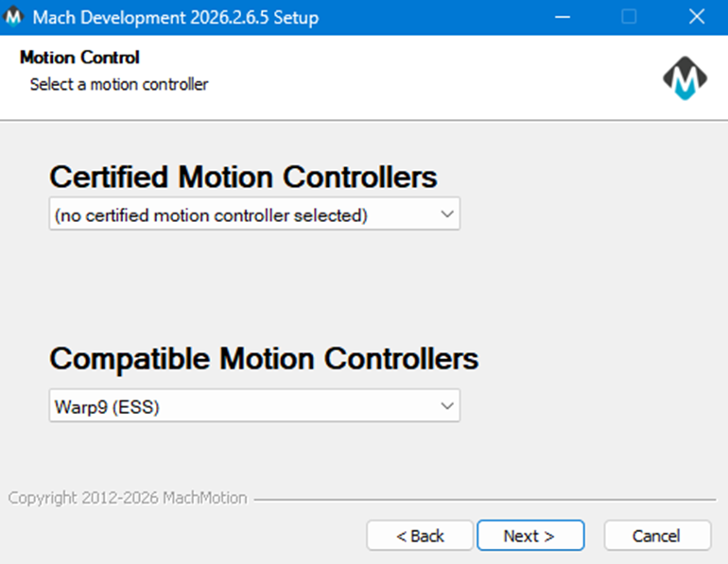The width and height of the screenshot is (728, 564).
Task: Proceed with the Next button
Action: tap(529, 536)
